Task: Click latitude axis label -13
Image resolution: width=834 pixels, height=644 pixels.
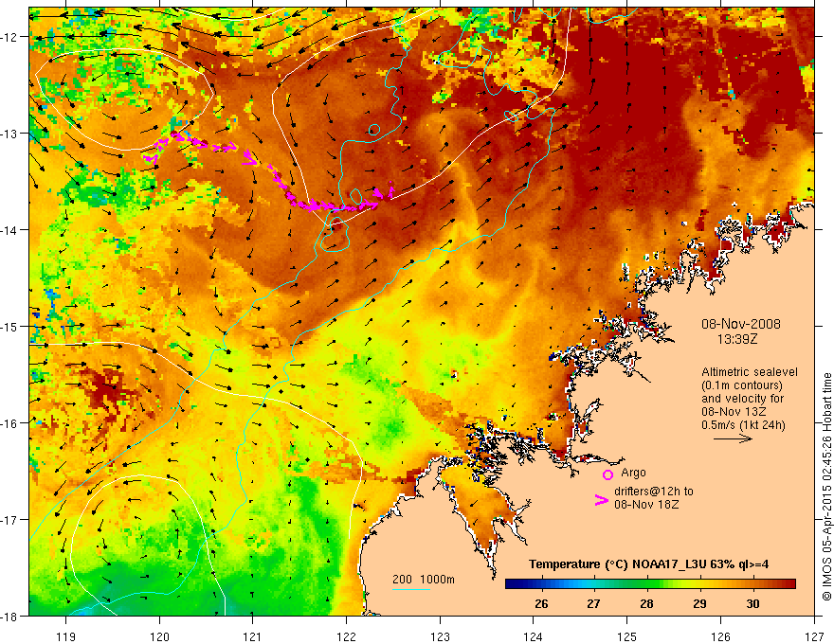Action: tap(9, 134)
